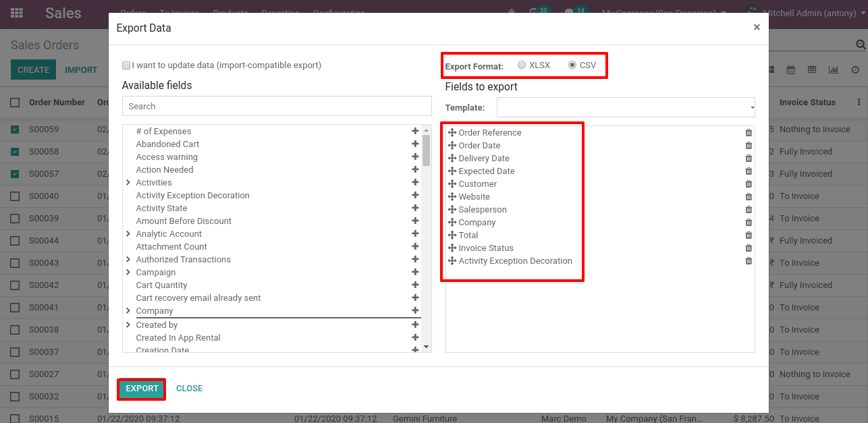
Task: Expand the Analytic Account field group
Action: click(128, 234)
